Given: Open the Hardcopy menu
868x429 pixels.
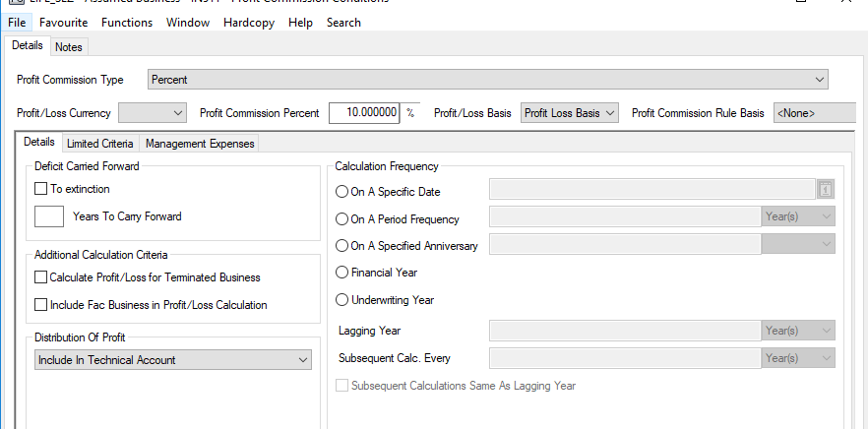Looking at the screenshot, I should tap(249, 23).
